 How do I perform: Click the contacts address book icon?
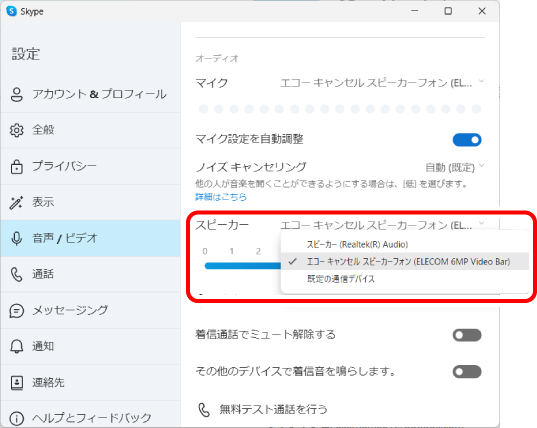(16, 382)
